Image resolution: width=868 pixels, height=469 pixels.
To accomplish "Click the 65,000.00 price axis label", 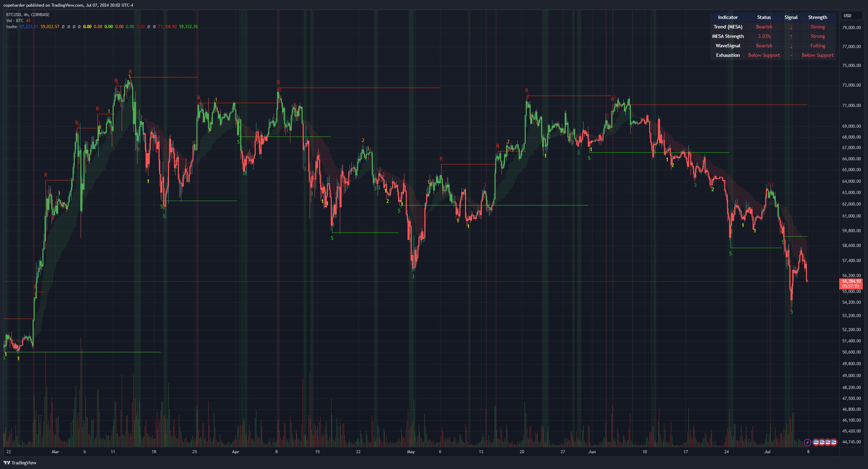I will tap(852, 170).
